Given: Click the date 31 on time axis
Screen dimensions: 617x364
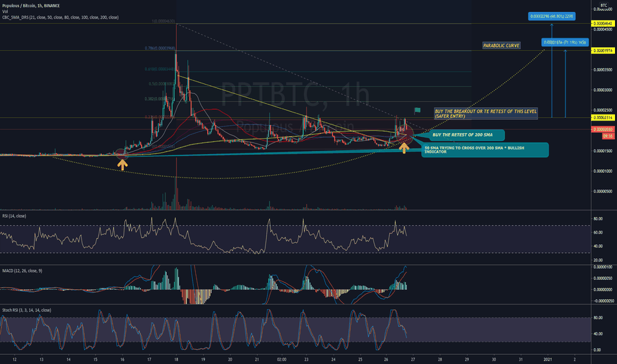Looking at the screenshot, I should [520, 359].
